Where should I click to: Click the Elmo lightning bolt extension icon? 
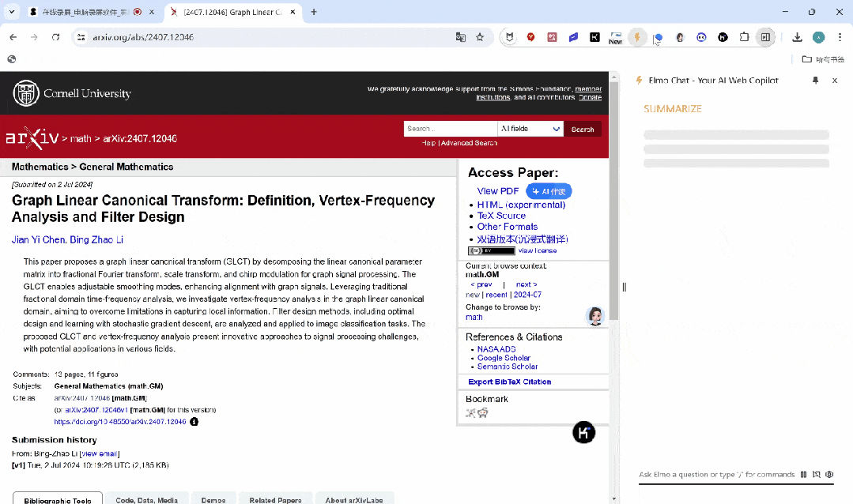637,37
